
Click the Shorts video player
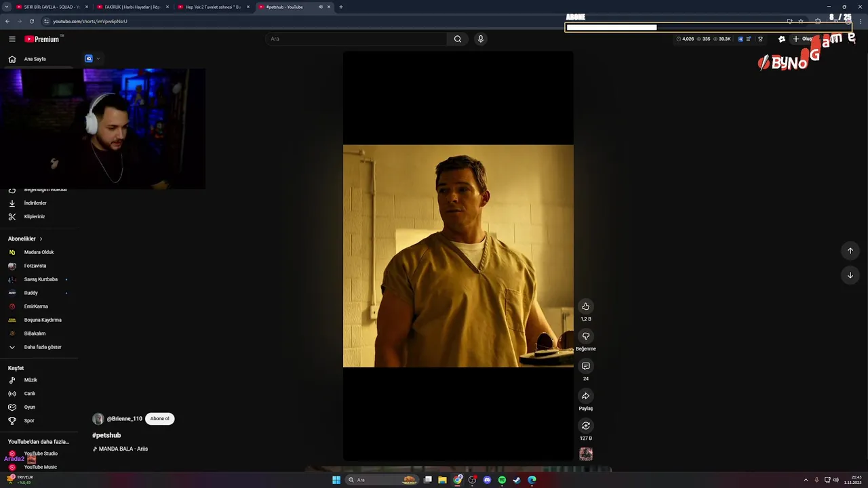tap(458, 256)
